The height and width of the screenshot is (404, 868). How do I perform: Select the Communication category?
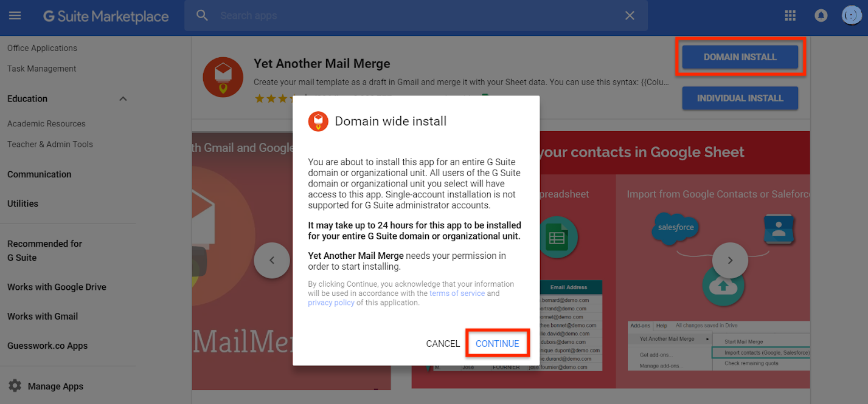(39, 174)
